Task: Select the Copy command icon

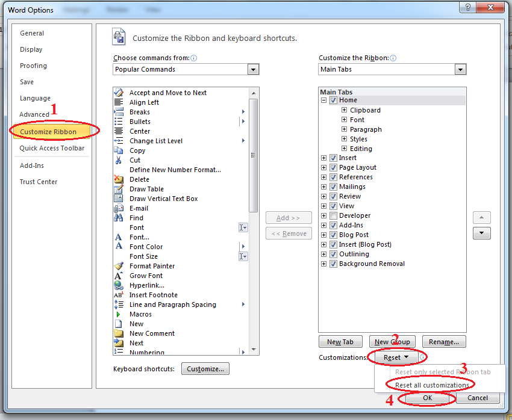Action: (x=119, y=150)
